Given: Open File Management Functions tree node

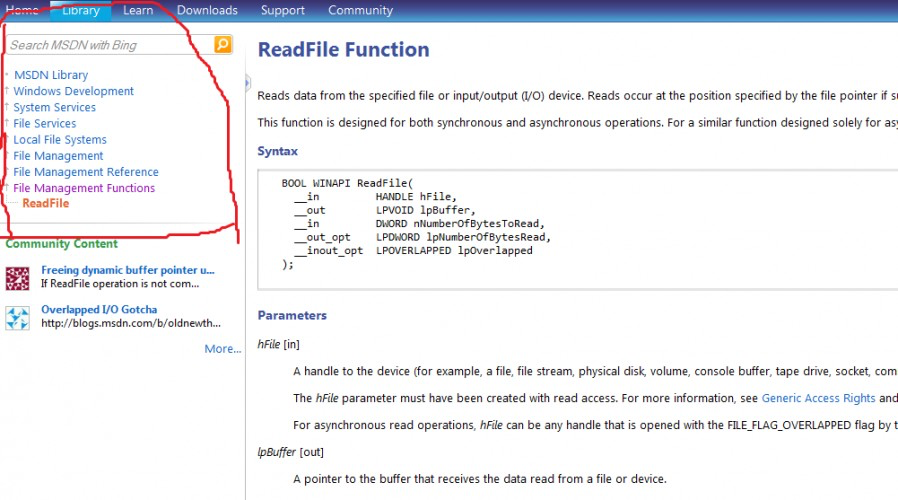Looking at the screenshot, I should coord(84,188).
